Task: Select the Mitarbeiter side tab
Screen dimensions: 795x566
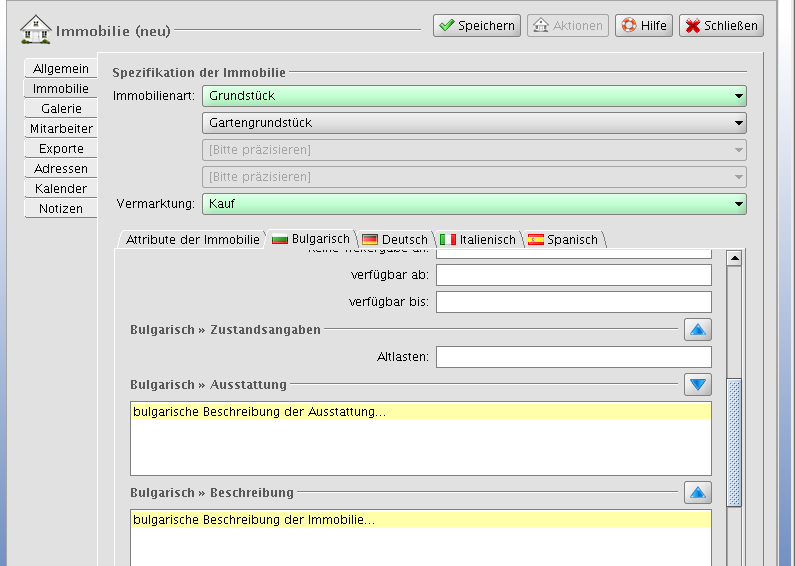Action: [x=61, y=129]
